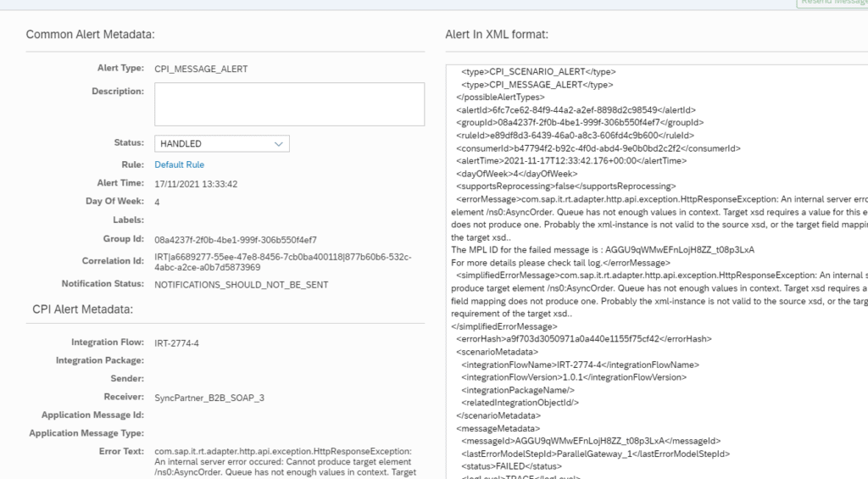Select the supportsReprocessing false XML line
Viewport: 868px width, 479px height.
[x=565, y=186]
